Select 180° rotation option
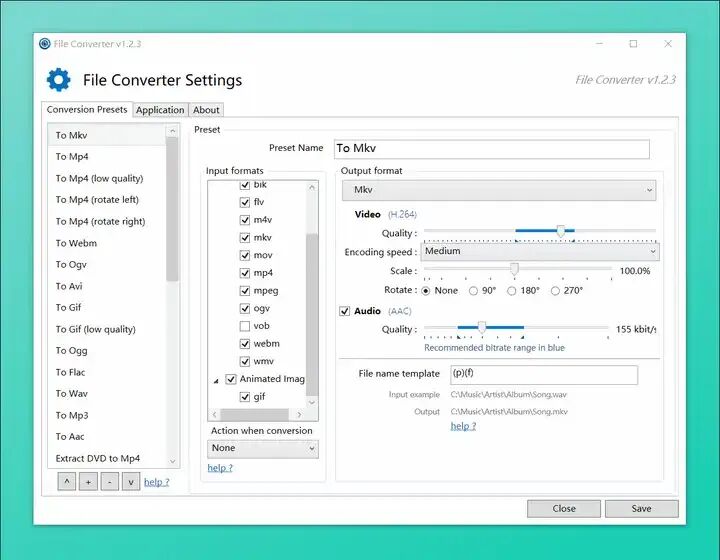Image resolution: width=720 pixels, height=560 pixels. (x=512, y=291)
